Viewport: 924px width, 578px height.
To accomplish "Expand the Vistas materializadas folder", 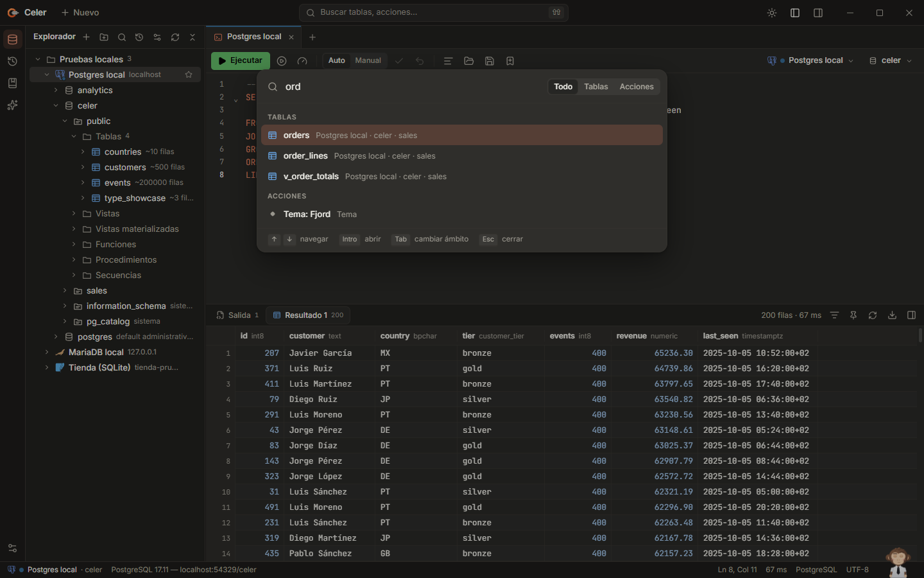I will point(74,229).
